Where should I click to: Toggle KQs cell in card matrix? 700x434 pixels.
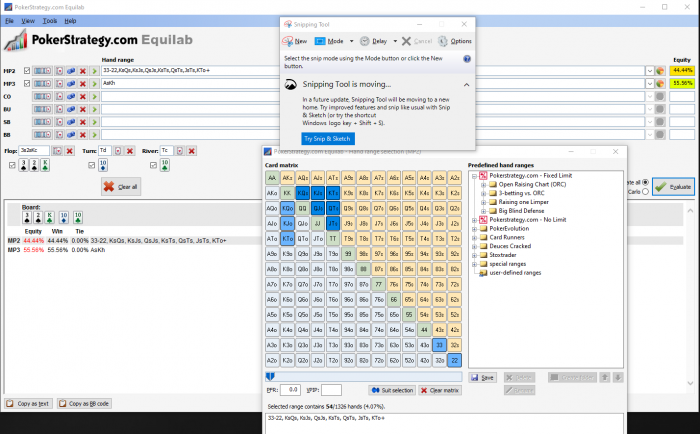[x=303, y=193]
